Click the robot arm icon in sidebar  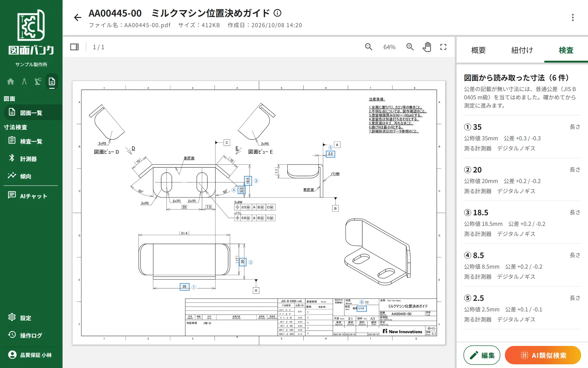(x=38, y=81)
